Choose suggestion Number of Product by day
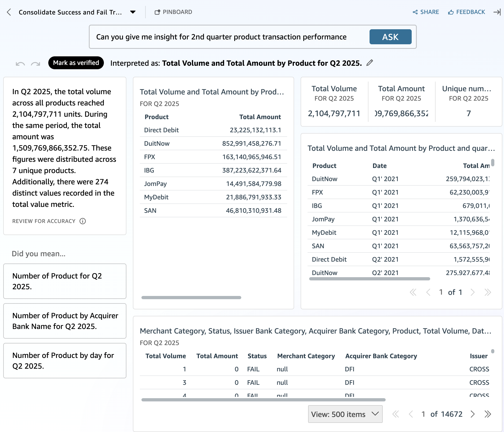 65,361
